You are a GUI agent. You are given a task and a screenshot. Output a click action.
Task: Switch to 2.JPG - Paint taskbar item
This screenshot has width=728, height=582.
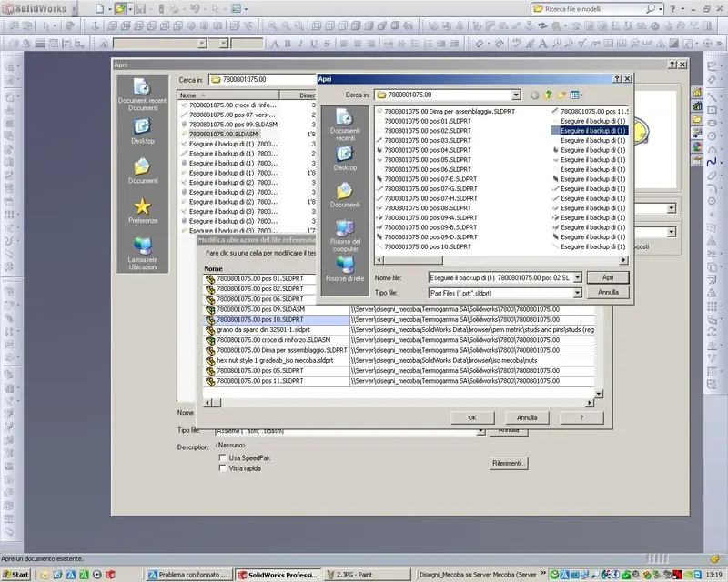pyautogui.click(x=367, y=575)
